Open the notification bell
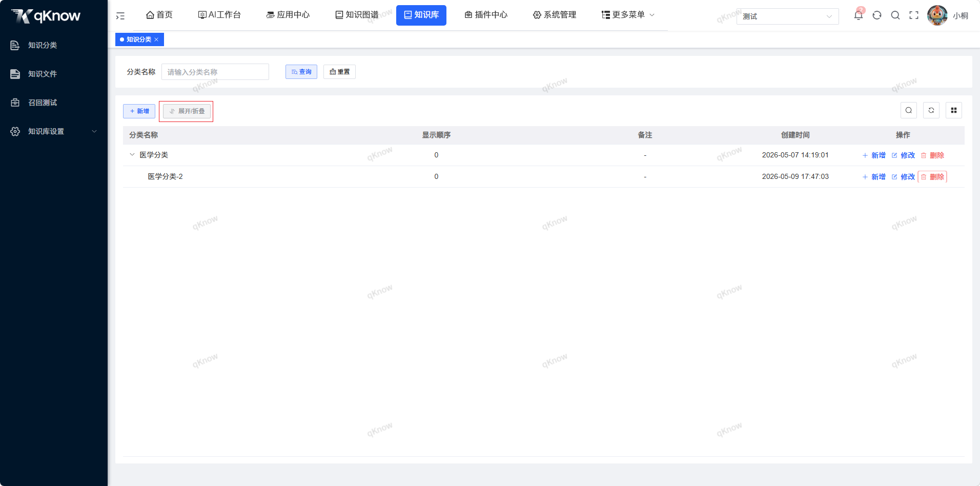Screen dimensions: 980x486 pyautogui.click(x=859, y=15)
